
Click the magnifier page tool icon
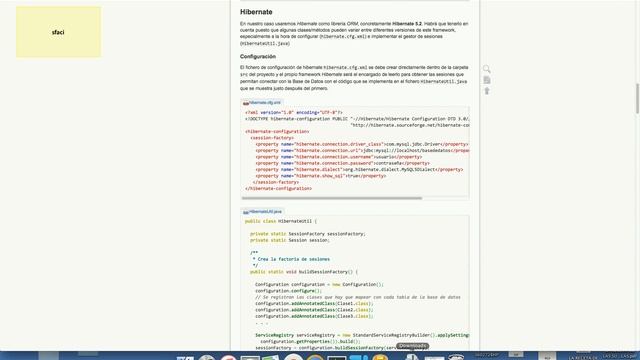click(x=487, y=69)
